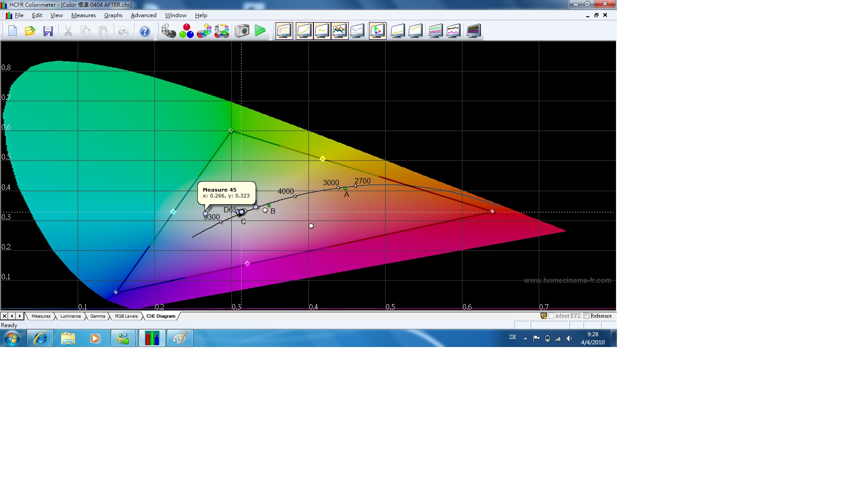This screenshot has height=488, width=868.
Task: Click the Paste clipboard toolbar icon
Action: 103,31
